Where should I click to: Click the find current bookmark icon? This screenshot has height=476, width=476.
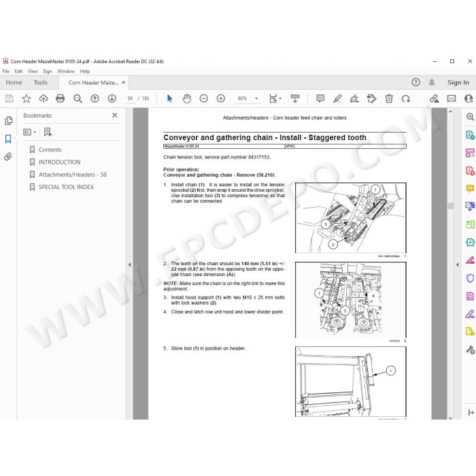coord(48,132)
